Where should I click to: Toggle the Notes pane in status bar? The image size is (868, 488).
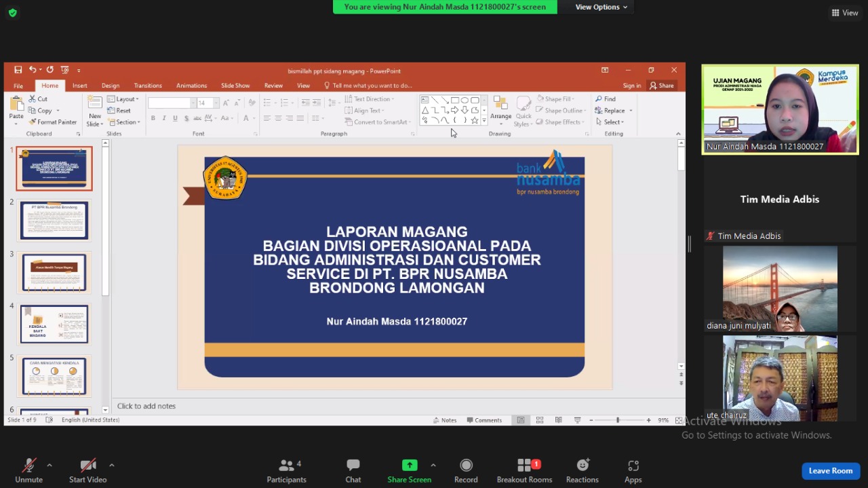pyautogui.click(x=445, y=420)
